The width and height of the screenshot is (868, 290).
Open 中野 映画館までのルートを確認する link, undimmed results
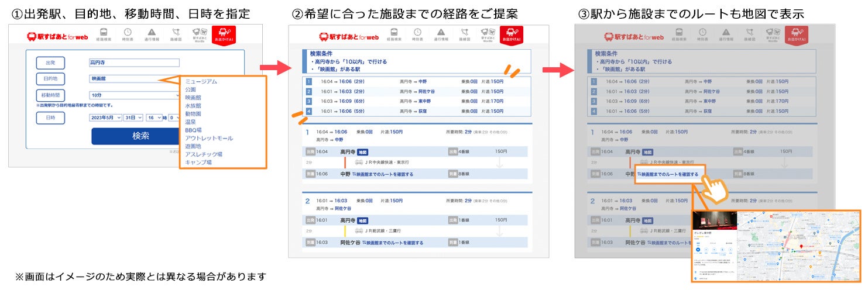coord(383,174)
